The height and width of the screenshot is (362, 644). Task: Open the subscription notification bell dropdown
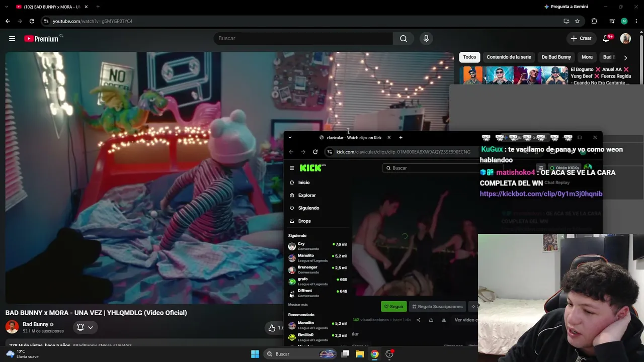[x=85, y=328]
